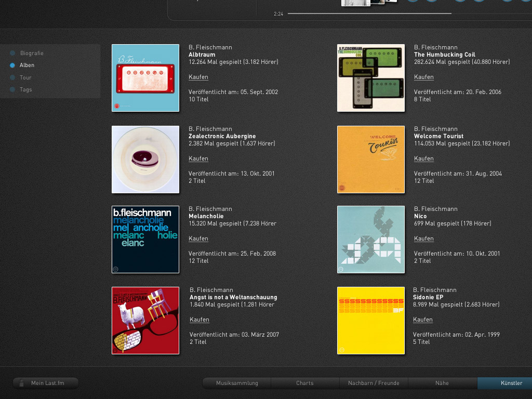The width and height of the screenshot is (532, 399).
Task: Click 'Veröffentlicht am: 02. Apr. 1999'
Action: 456,335
